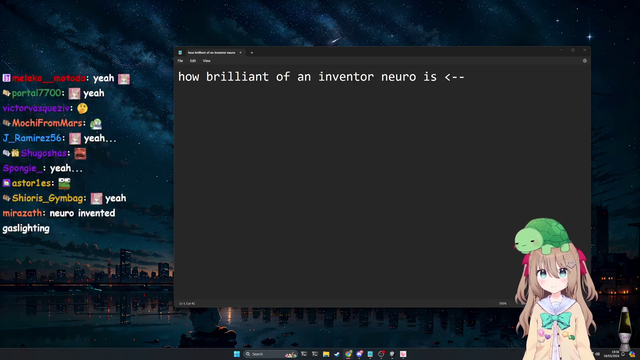
Task: Open Google Chrome from the taskbar
Action: (x=348, y=354)
